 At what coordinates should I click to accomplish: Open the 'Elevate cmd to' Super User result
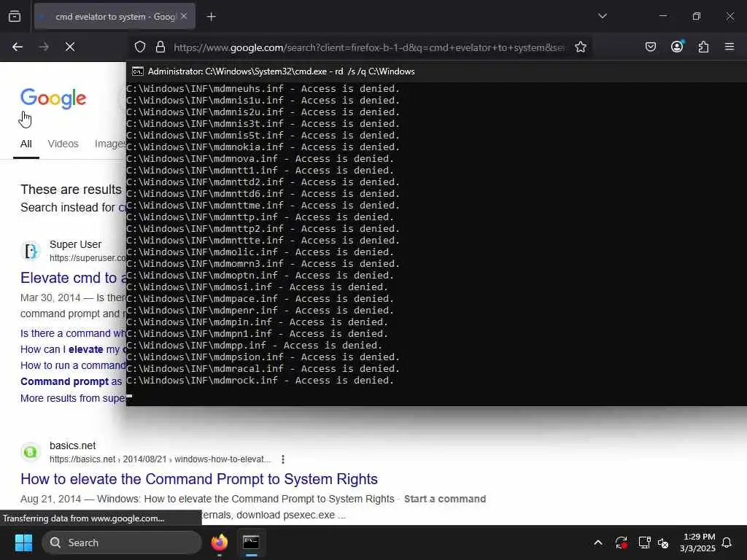74,278
